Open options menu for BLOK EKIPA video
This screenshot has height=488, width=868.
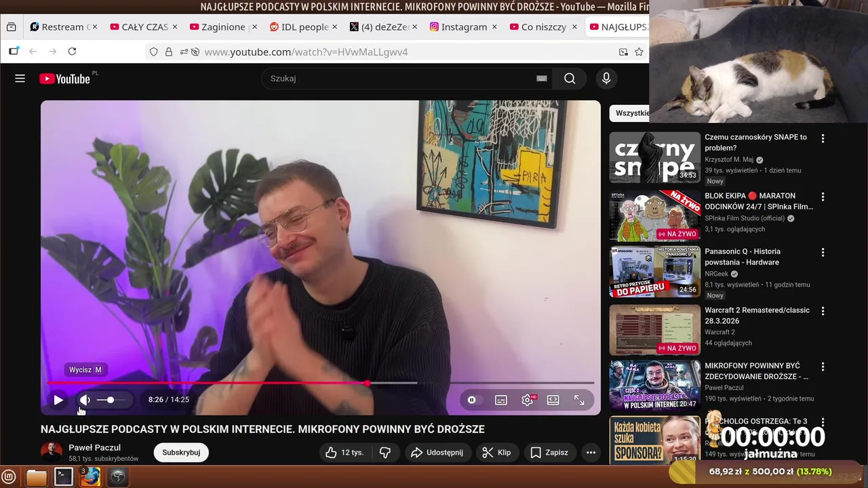pos(823,197)
